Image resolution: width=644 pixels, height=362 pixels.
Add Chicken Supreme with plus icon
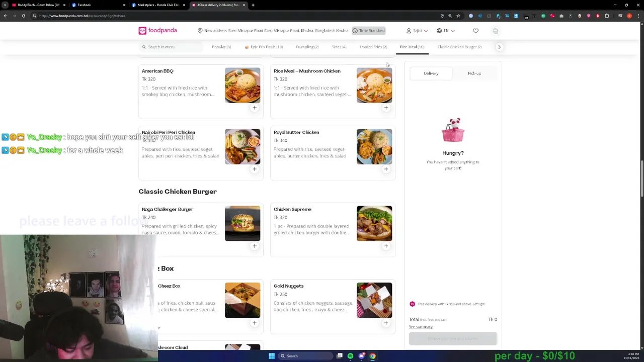(386, 246)
